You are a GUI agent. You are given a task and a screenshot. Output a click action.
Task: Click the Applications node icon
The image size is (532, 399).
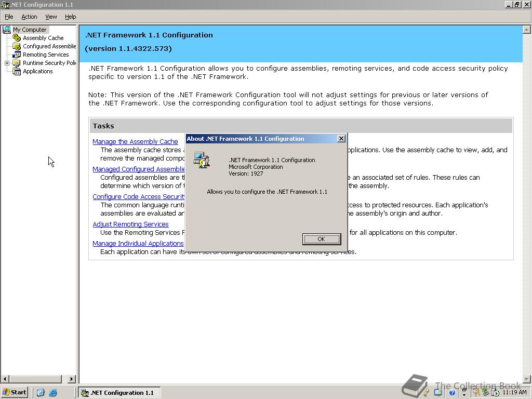pos(17,71)
